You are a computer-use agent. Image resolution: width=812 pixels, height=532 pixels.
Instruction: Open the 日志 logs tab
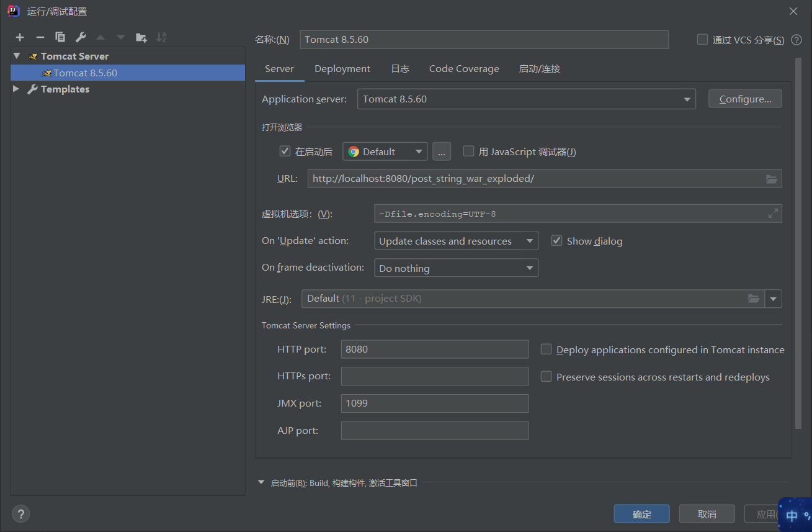(400, 69)
